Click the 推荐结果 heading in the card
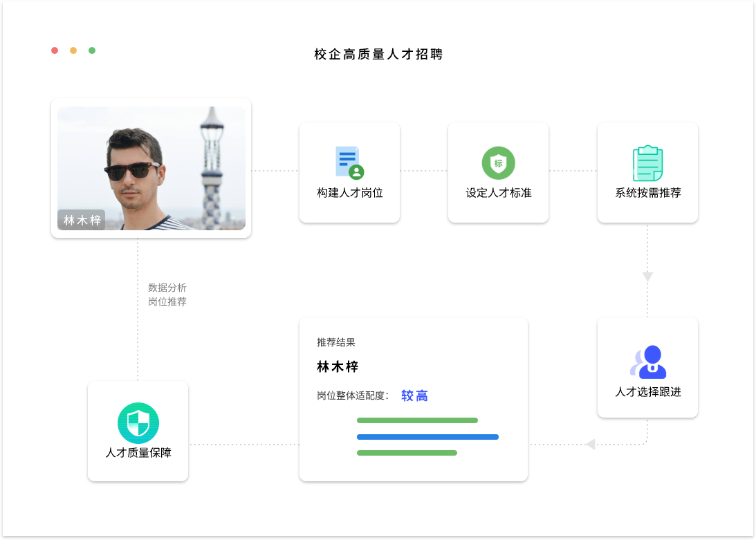 pyautogui.click(x=336, y=342)
